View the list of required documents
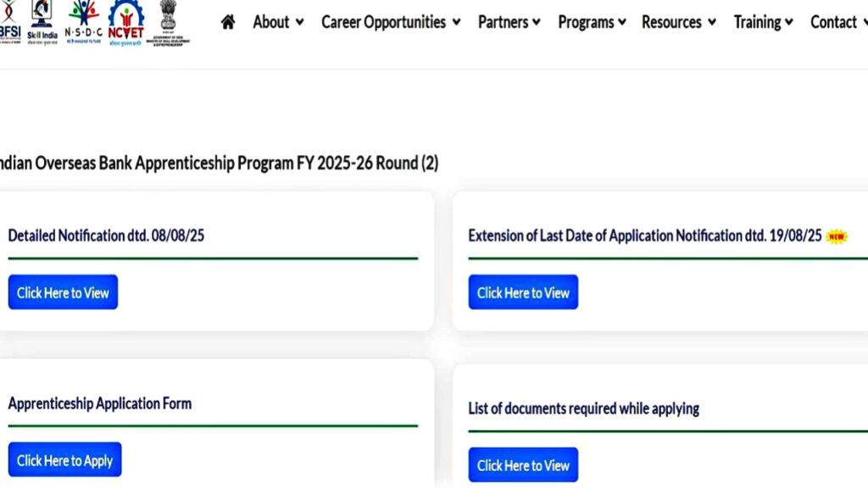The image size is (868, 488). (x=523, y=464)
